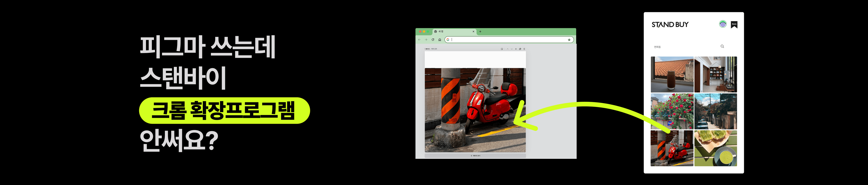Duplicate the page with the copy icon

520,49
